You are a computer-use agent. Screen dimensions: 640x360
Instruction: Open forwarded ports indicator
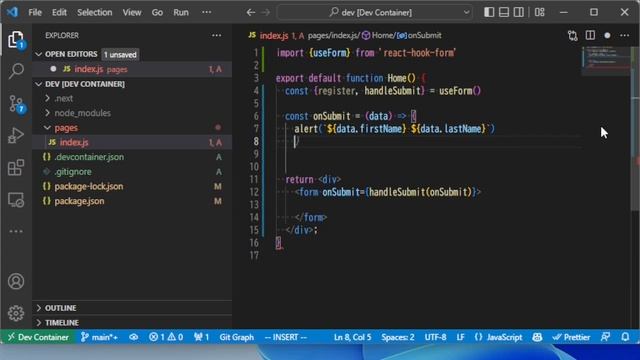(202, 337)
